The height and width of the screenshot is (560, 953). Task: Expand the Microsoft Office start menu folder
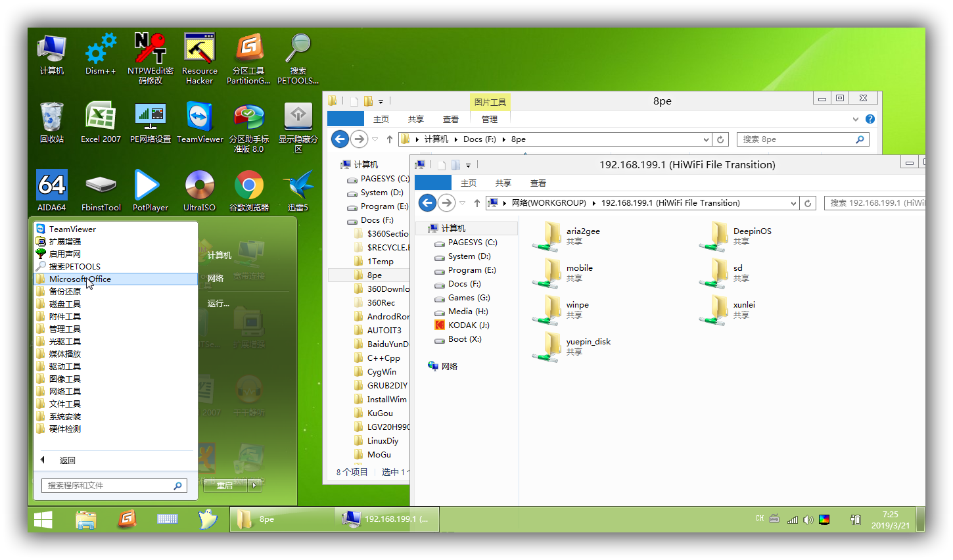tap(116, 279)
